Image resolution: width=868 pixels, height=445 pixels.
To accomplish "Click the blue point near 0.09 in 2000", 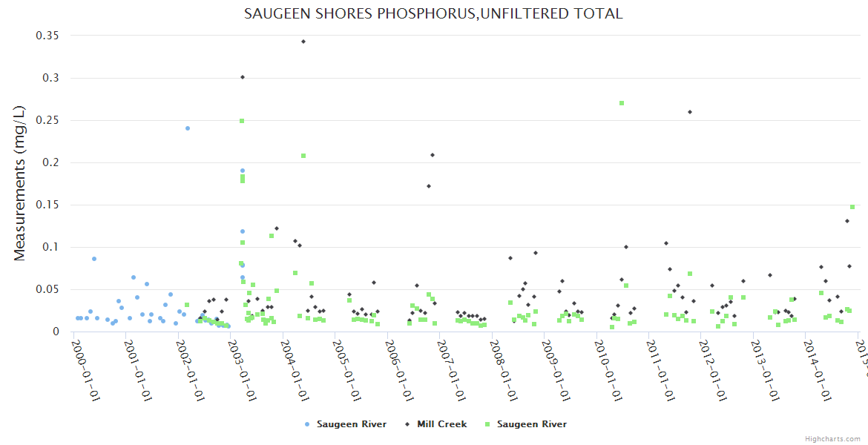I will pyautogui.click(x=94, y=259).
